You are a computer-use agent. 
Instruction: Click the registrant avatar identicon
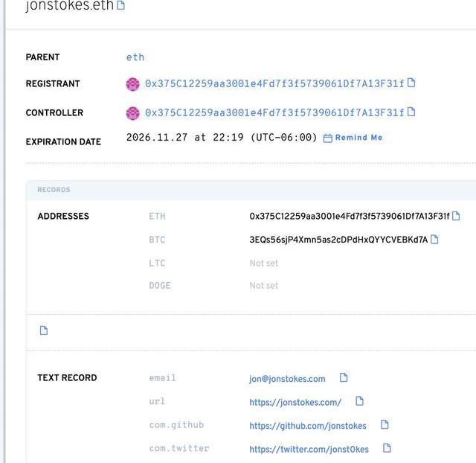[x=133, y=84]
